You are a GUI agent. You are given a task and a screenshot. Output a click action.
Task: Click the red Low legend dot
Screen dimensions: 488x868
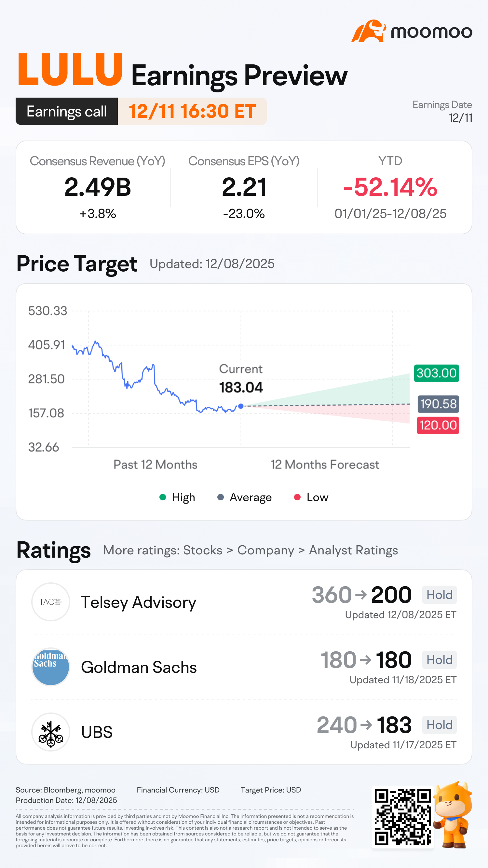pos(297,497)
